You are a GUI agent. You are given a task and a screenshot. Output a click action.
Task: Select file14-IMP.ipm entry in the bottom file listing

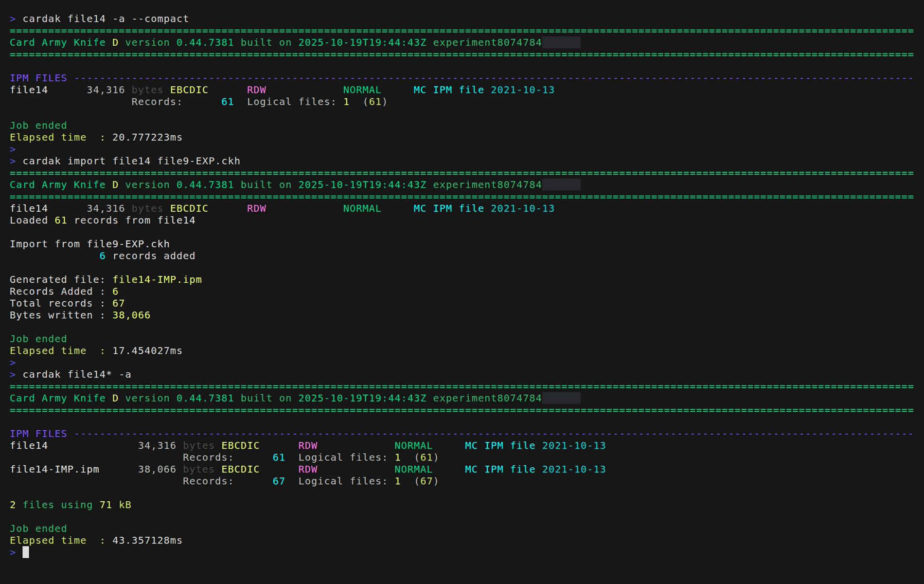click(54, 469)
